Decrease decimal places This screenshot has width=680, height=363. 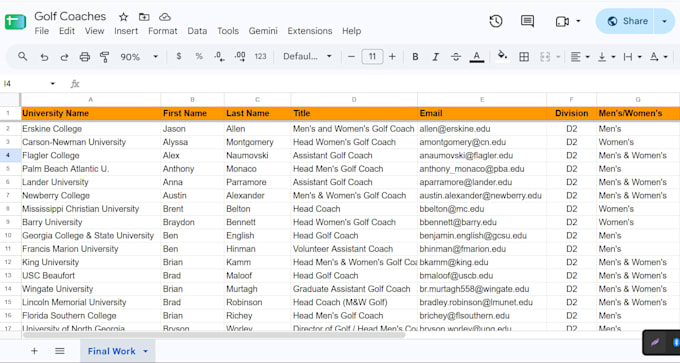point(219,56)
